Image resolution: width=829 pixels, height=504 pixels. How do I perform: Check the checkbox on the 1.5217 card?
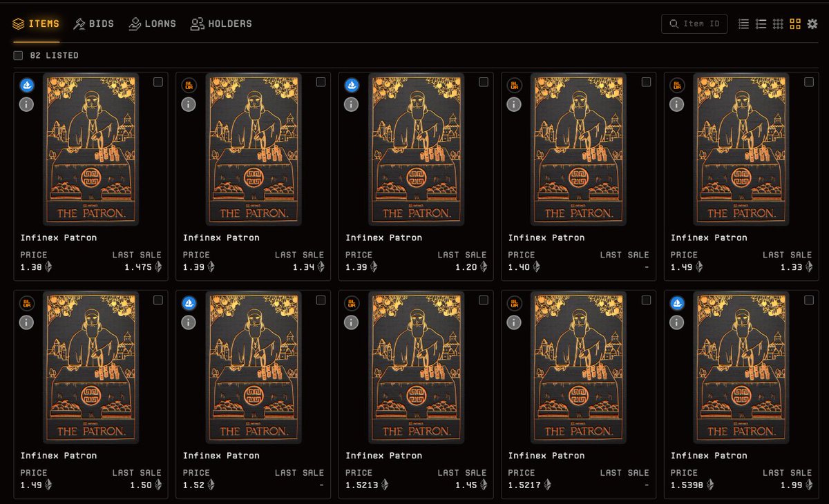[x=646, y=300]
